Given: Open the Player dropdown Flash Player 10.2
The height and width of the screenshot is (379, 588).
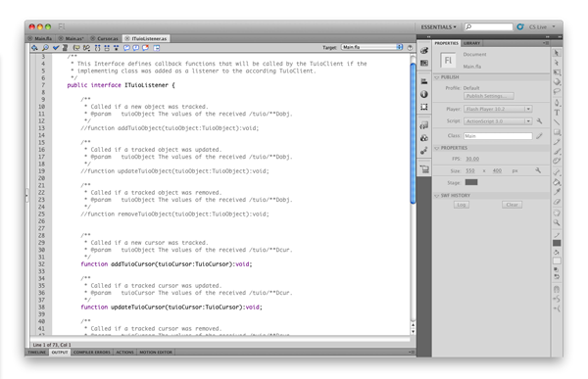Looking at the screenshot, I should (x=498, y=109).
